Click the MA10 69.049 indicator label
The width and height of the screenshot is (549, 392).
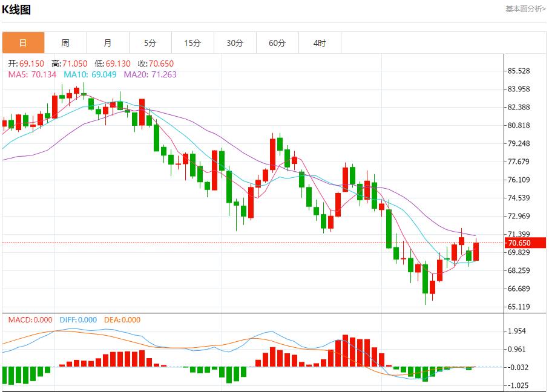click(90, 74)
